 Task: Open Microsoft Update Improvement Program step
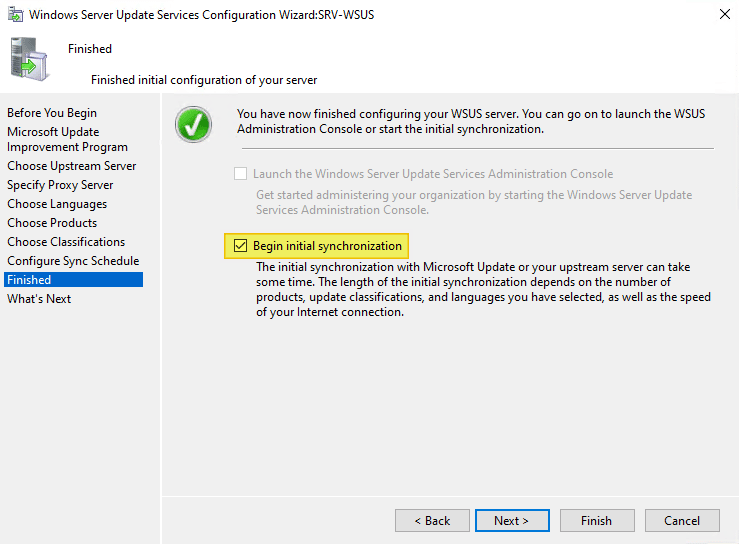(x=67, y=140)
